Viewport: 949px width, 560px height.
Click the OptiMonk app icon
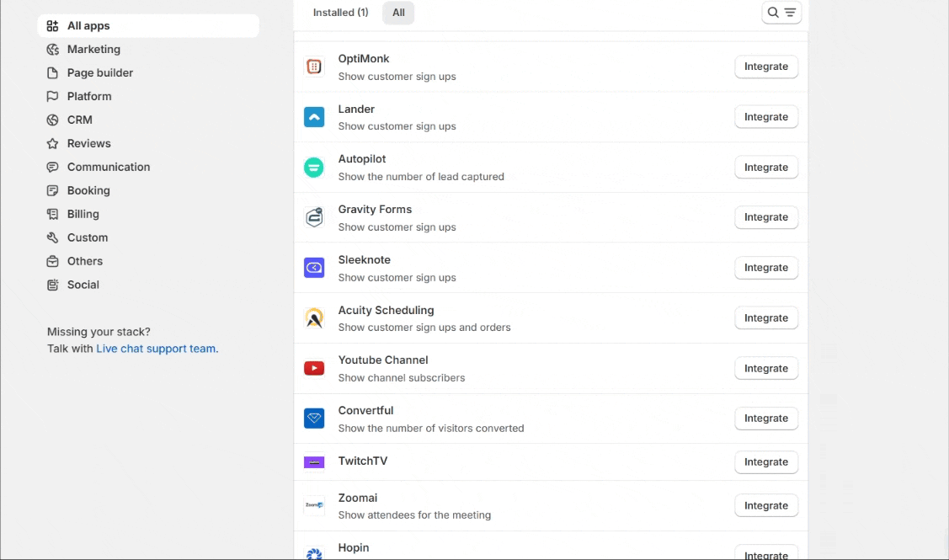pos(314,67)
